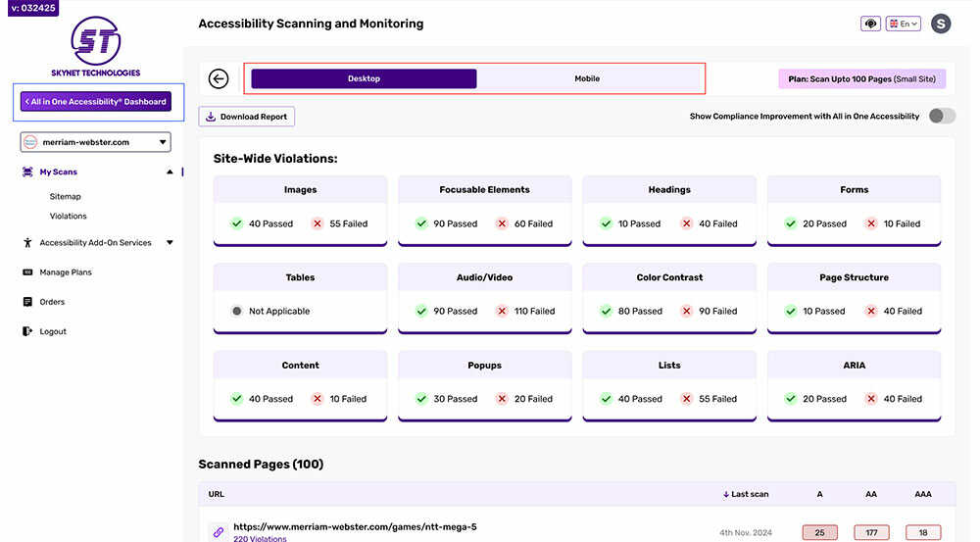Image resolution: width=980 pixels, height=542 pixels.
Task: Switch to the Desktop view
Action: tap(364, 78)
